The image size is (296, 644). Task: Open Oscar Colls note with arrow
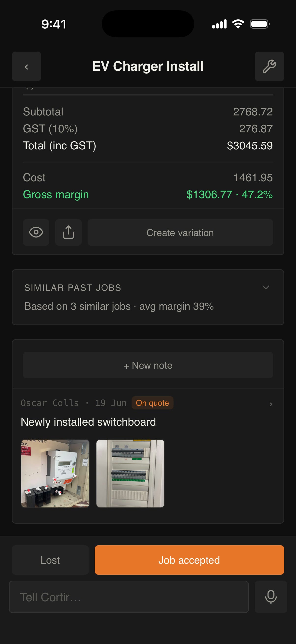271,404
